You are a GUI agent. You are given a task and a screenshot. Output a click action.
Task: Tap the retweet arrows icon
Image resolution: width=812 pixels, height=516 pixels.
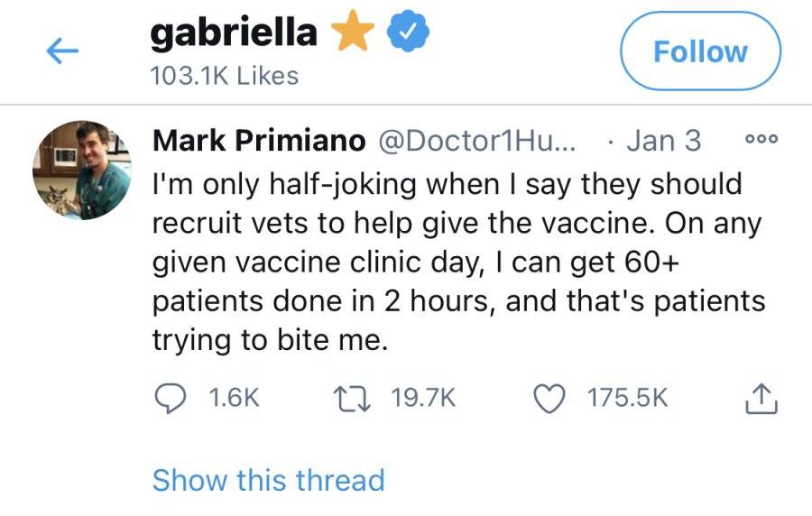point(352,399)
